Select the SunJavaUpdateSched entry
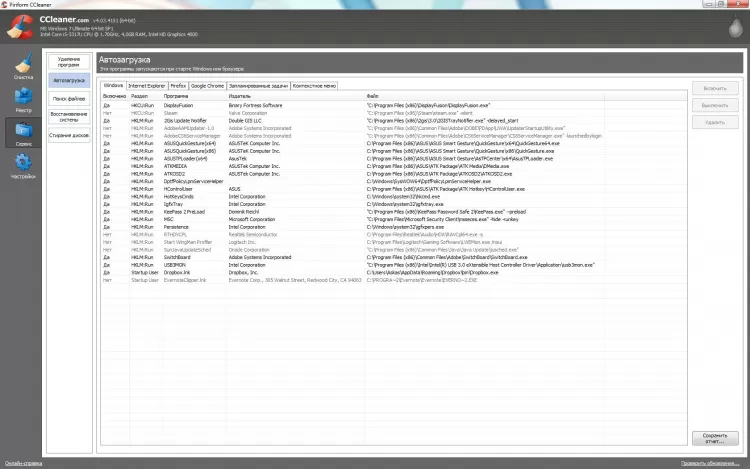750x469 pixels. click(394, 250)
